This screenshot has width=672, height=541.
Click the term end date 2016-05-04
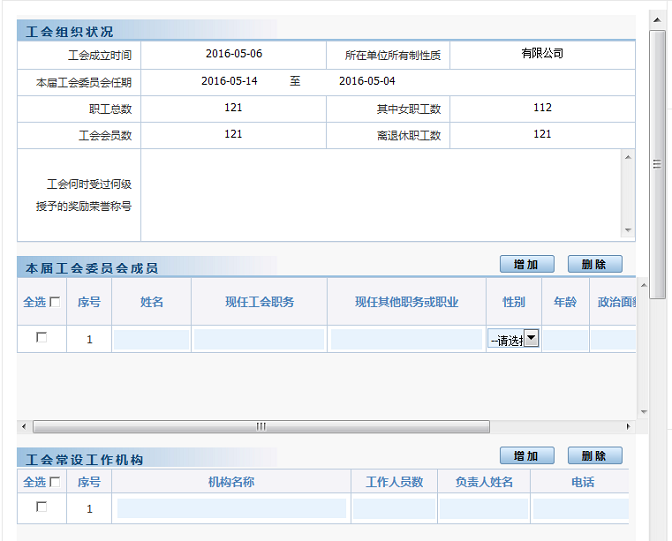tap(367, 81)
